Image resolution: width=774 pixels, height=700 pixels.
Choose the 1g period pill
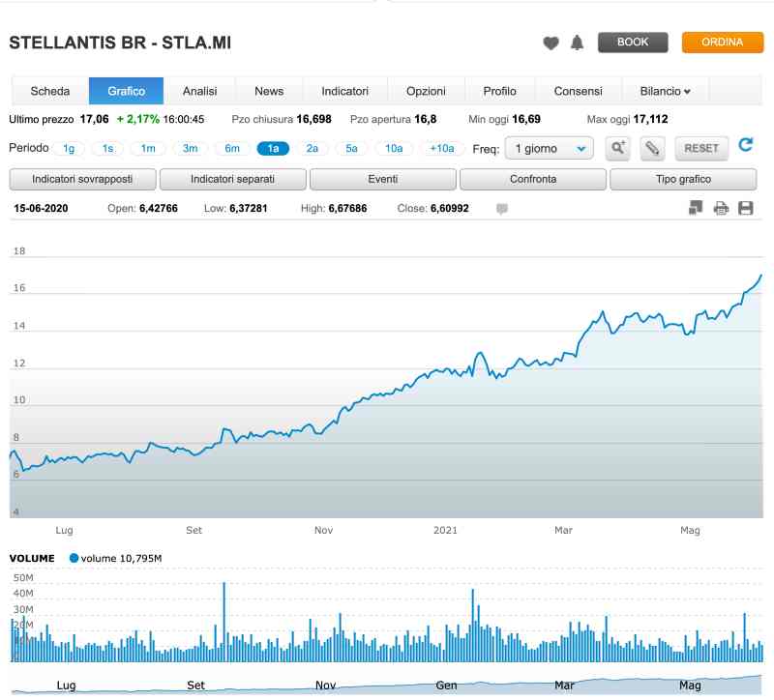68,148
